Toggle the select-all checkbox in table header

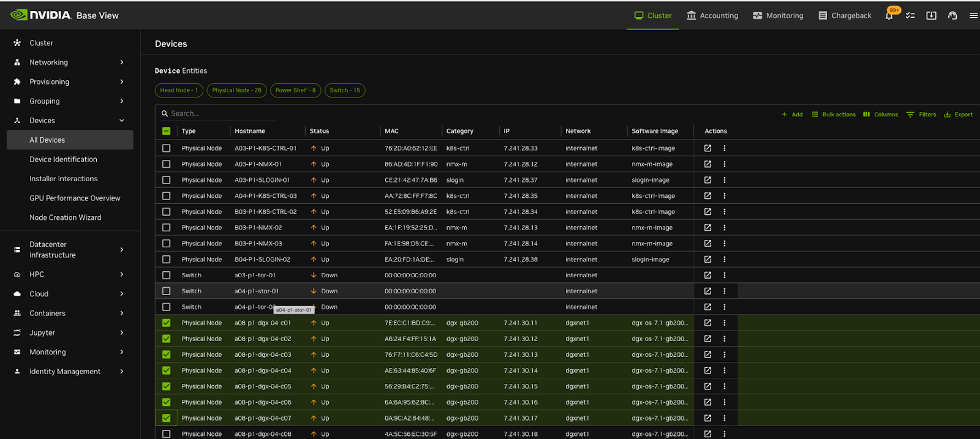[166, 131]
